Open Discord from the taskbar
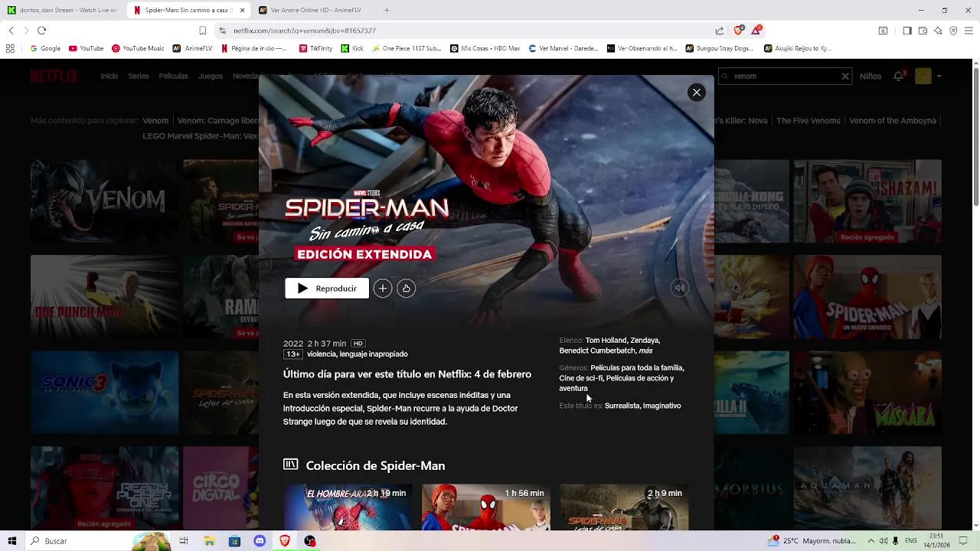980x551 pixels. pyautogui.click(x=260, y=541)
